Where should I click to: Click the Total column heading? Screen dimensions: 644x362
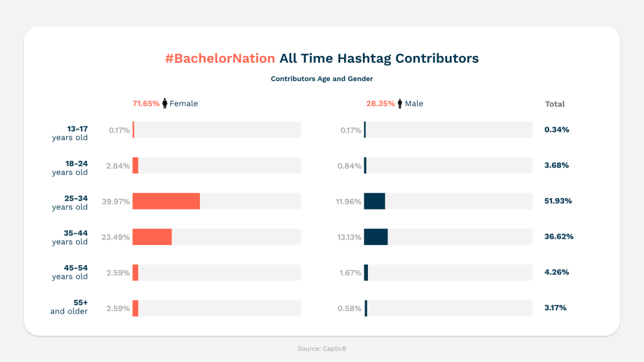pyautogui.click(x=555, y=104)
